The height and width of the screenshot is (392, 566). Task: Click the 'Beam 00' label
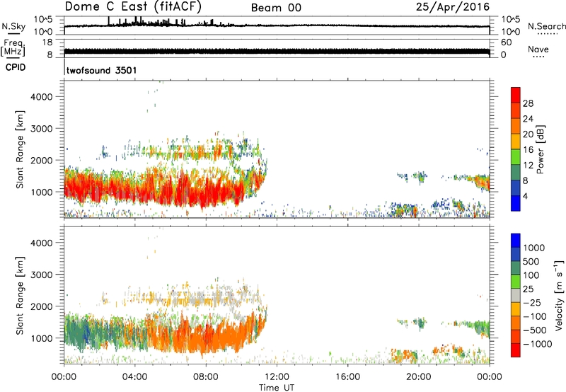[276, 8]
